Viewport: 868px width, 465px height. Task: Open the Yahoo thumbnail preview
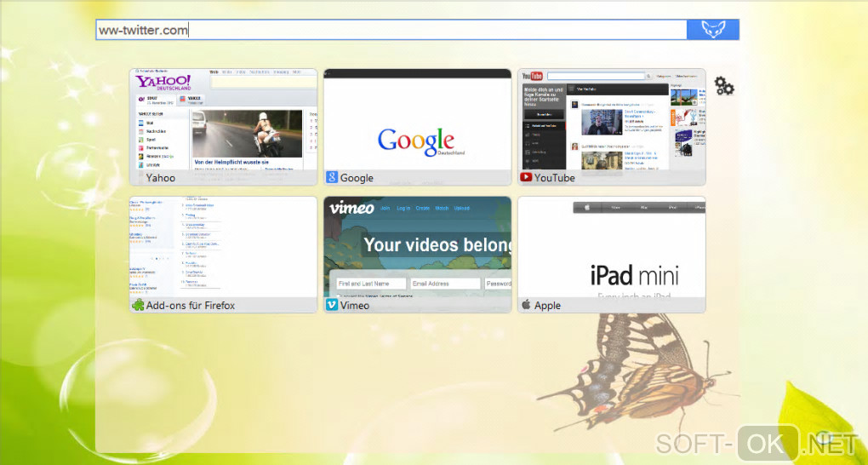pos(224,127)
